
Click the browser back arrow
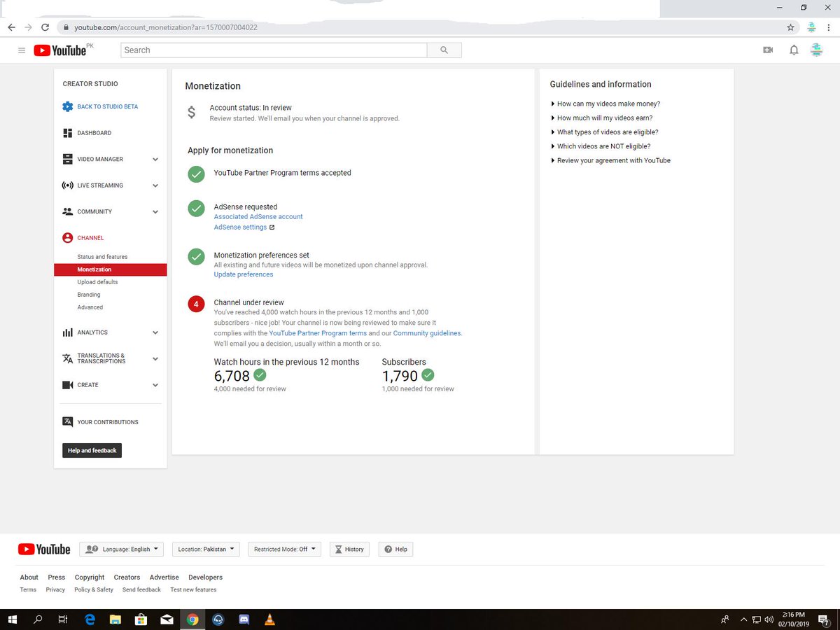[11, 27]
